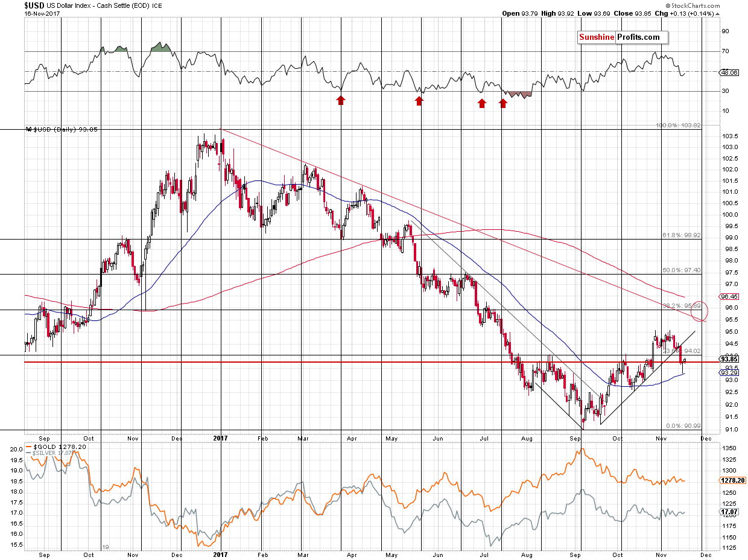Click the 1300 gold axis label
The width and height of the screenshot is (748, 560).
(728, 470)
